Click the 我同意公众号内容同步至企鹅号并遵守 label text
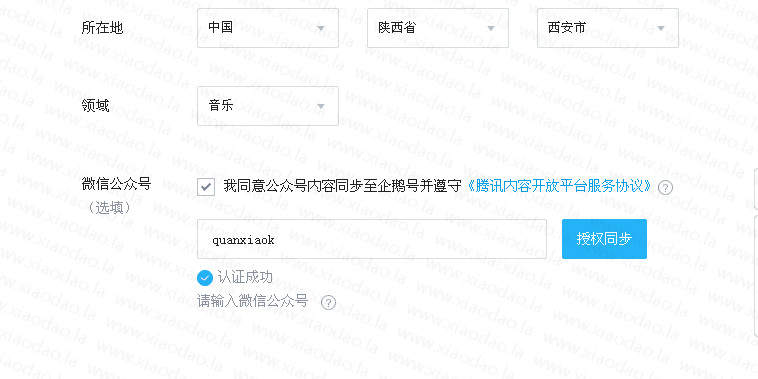The height and width of the screenshot is (379, 758). [x=342, y=186]
